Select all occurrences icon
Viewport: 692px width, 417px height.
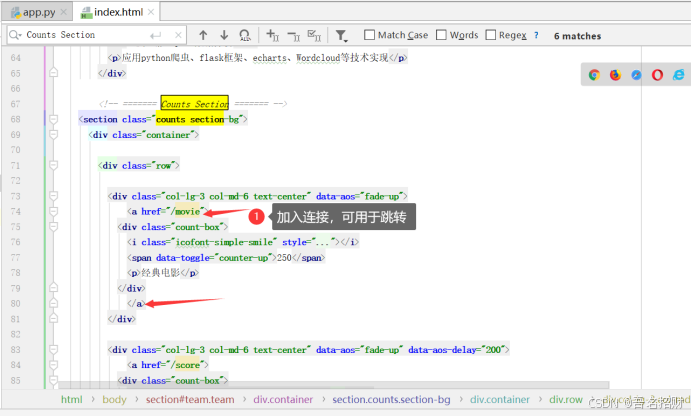[x=314, y=35]
